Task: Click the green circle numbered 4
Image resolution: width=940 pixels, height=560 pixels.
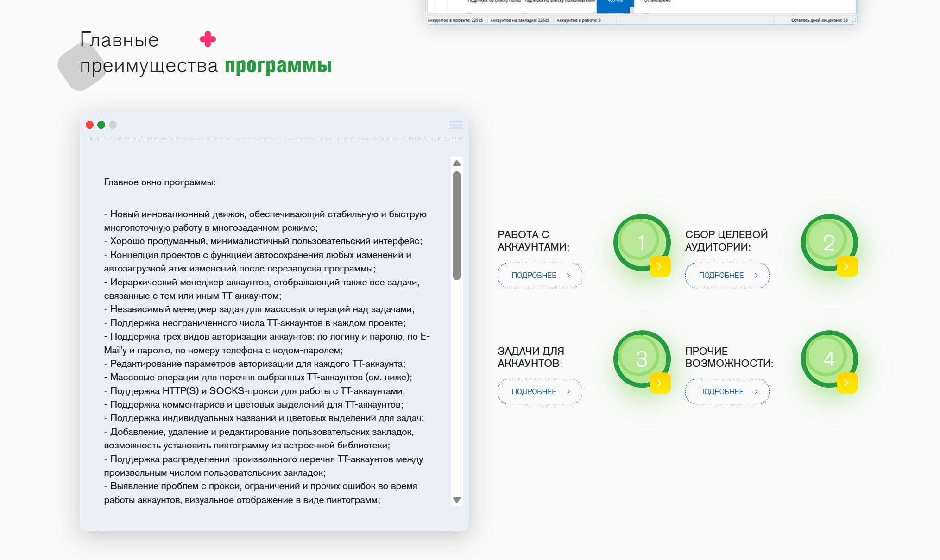Action: pyautogui.click(x=828, y=358)
